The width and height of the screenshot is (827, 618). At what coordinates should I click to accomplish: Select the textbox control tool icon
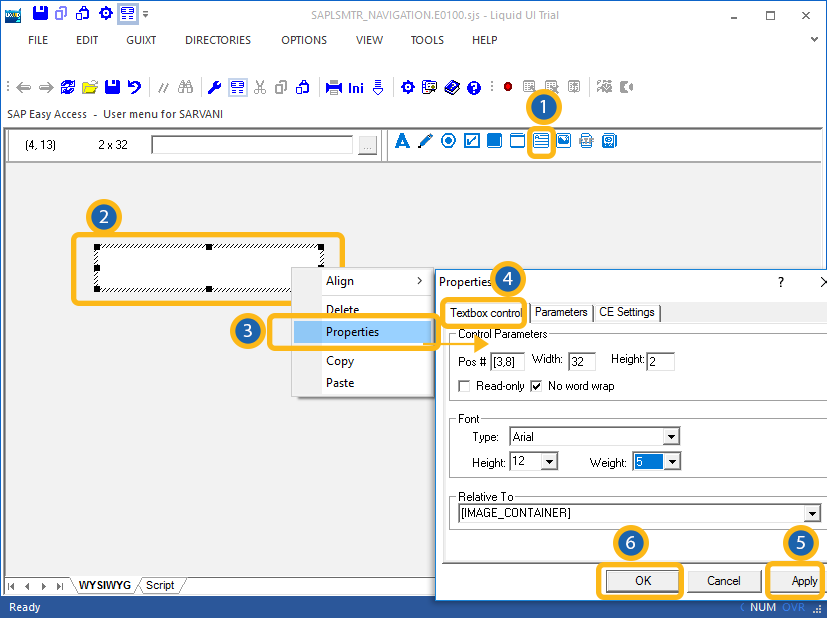click(x=541, y=141)
